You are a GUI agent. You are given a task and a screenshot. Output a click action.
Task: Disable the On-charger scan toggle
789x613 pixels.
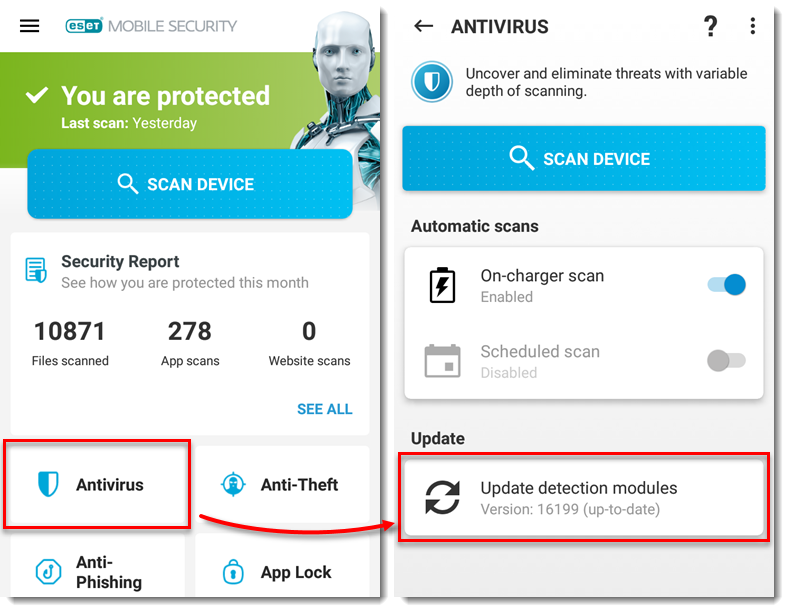coord(727,285)
